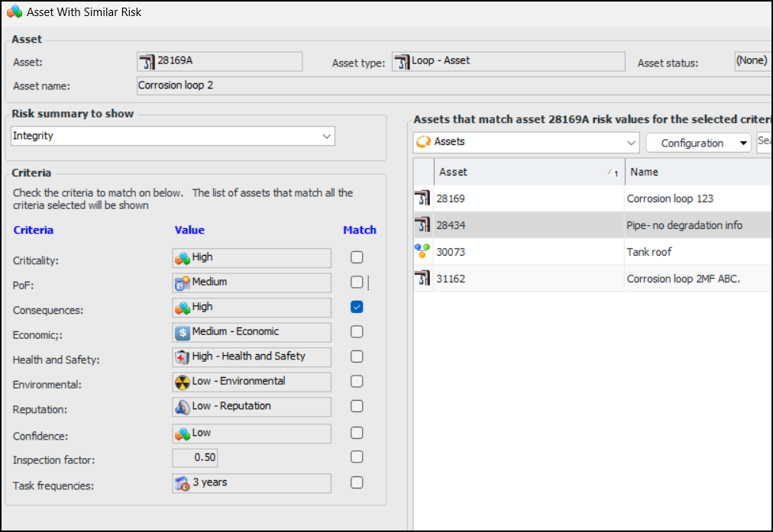Click the PoF Medium clock icon
The height and width of the screenshot is (532, 773).
click(x=183, y=283)
